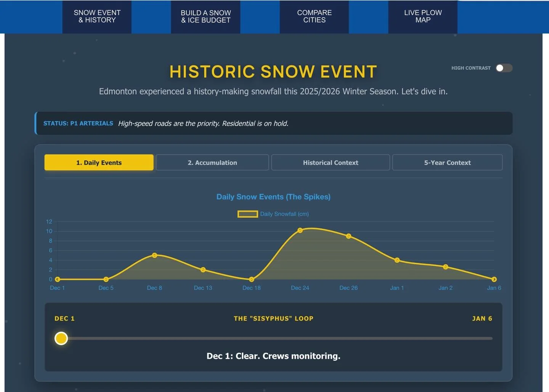Click the "Daily Snow Events (The Spikes)" title
Image resolution: width=549 pixels, height=392 pixels.
click(273, 197)
